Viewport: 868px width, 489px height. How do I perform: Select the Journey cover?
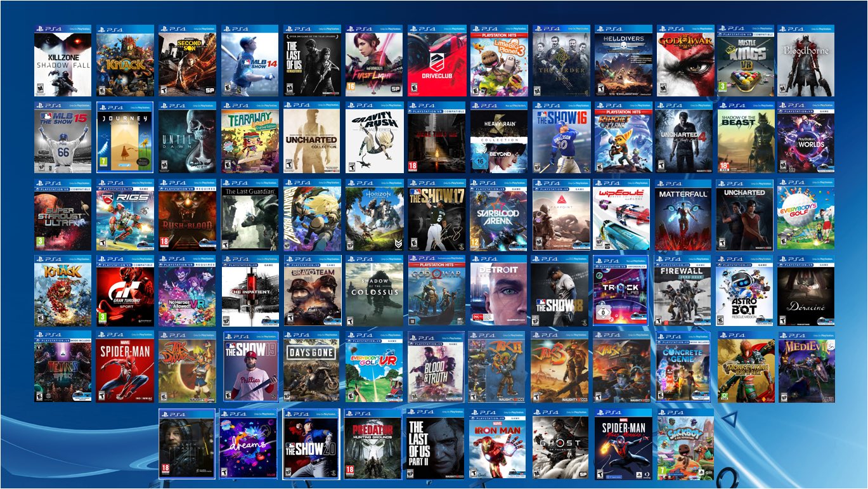125,137
